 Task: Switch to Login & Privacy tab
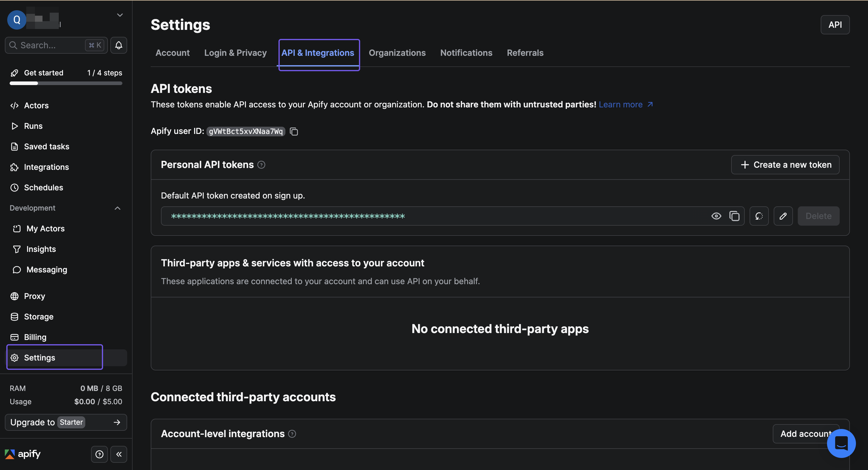235,53
